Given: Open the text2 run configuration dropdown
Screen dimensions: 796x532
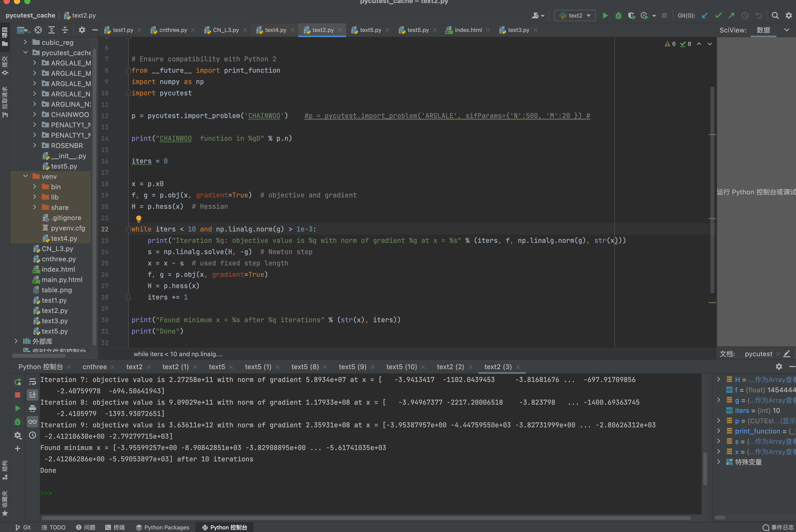Looking at the screenshot, I should 575,16.
